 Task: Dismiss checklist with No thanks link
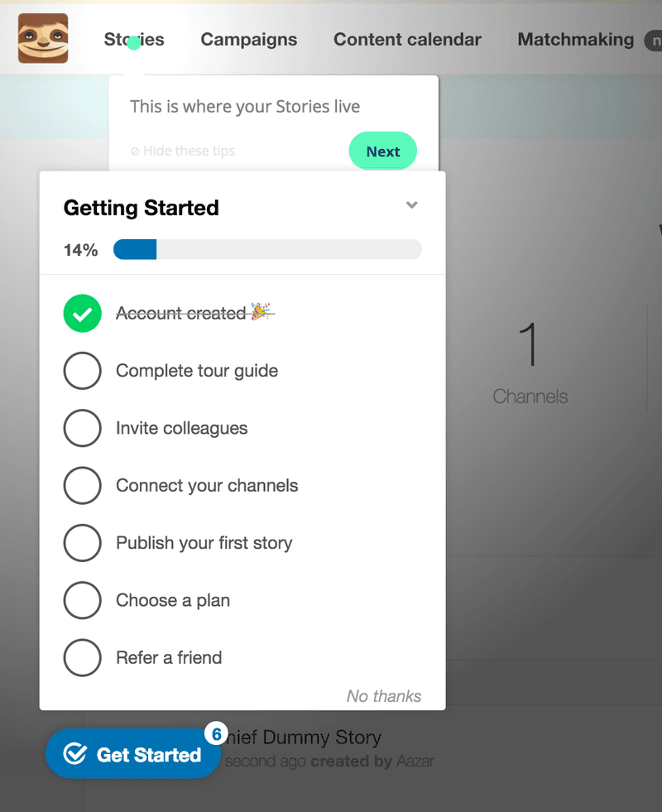pyautogui.click(x=384, y=696)
